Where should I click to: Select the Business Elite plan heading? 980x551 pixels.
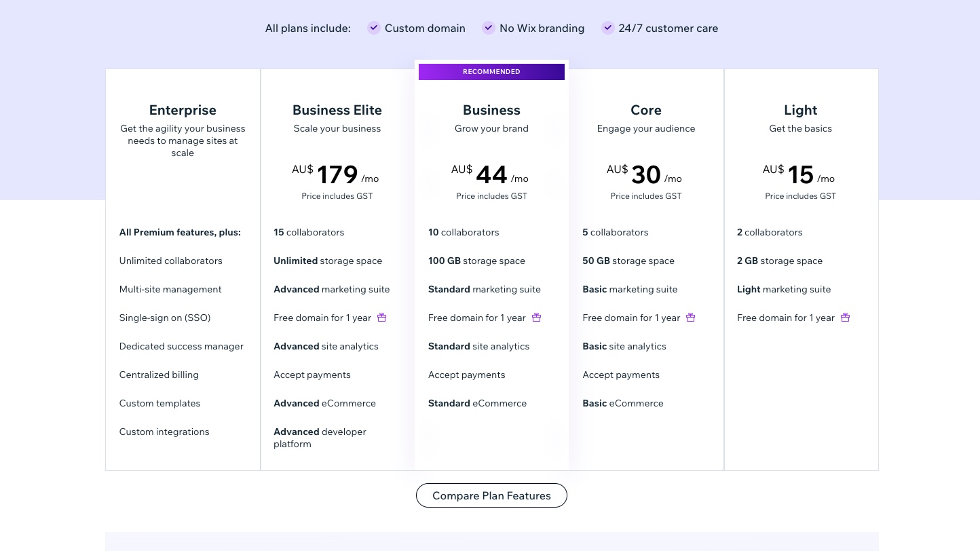pyautogui.click(x=337, y=110)
